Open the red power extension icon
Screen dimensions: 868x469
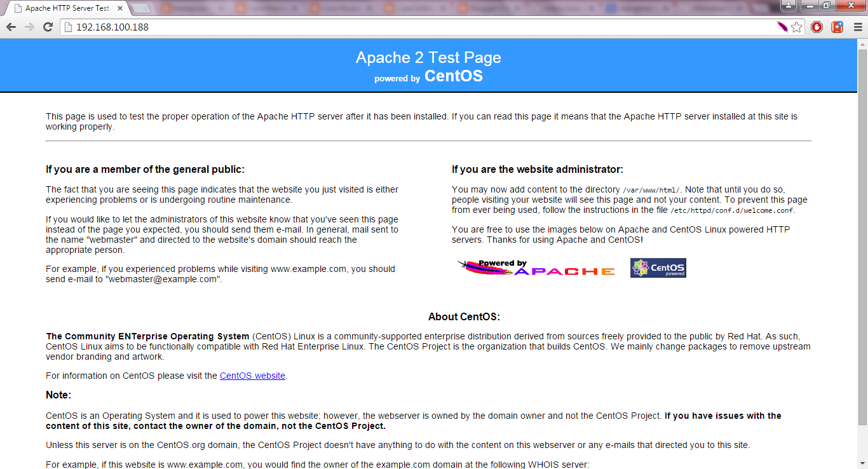pyautogui.click(x=817, y=27)
